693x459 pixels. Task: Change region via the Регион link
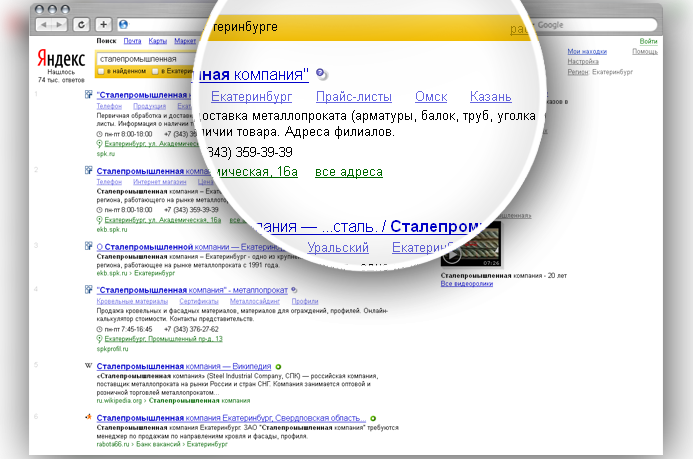(578, 72)
